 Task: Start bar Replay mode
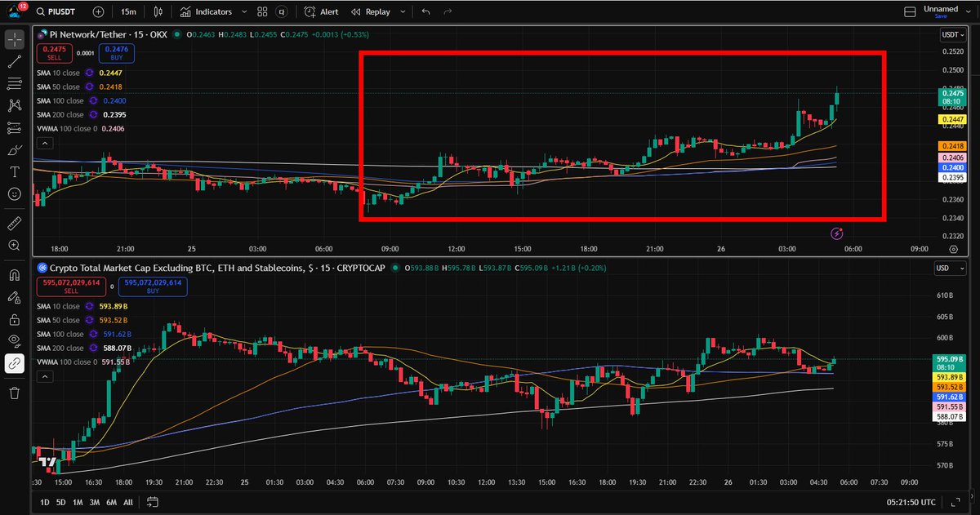(370, 12)
